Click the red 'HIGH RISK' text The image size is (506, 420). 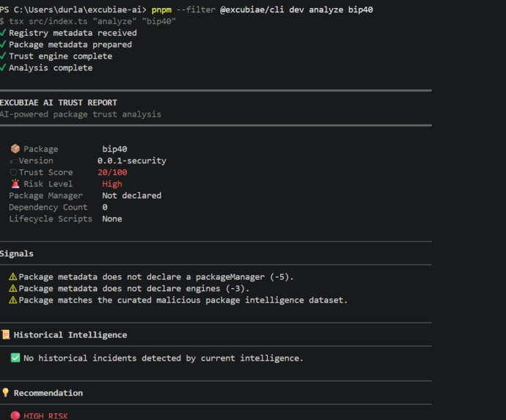[45, 416]
